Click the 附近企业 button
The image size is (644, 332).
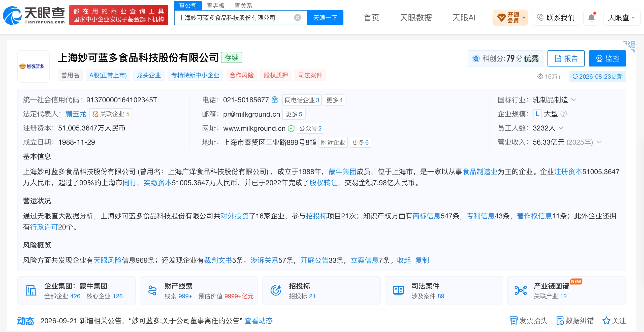[333, 142]
